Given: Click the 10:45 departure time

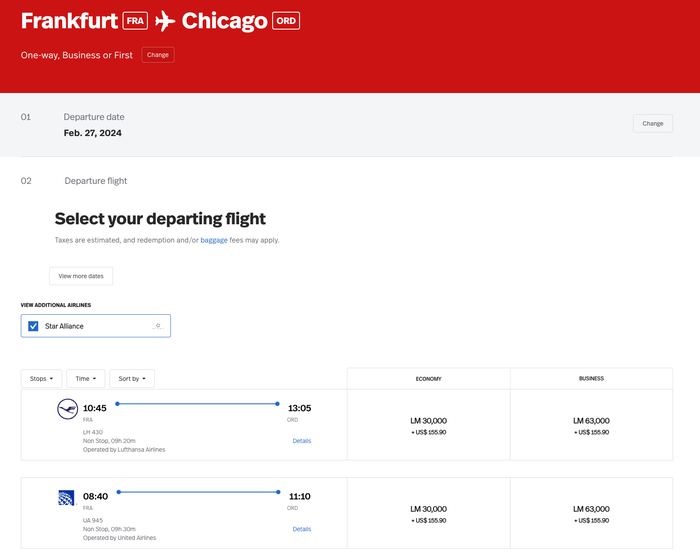Looking at the screenshot, I should tap(95, 408).
